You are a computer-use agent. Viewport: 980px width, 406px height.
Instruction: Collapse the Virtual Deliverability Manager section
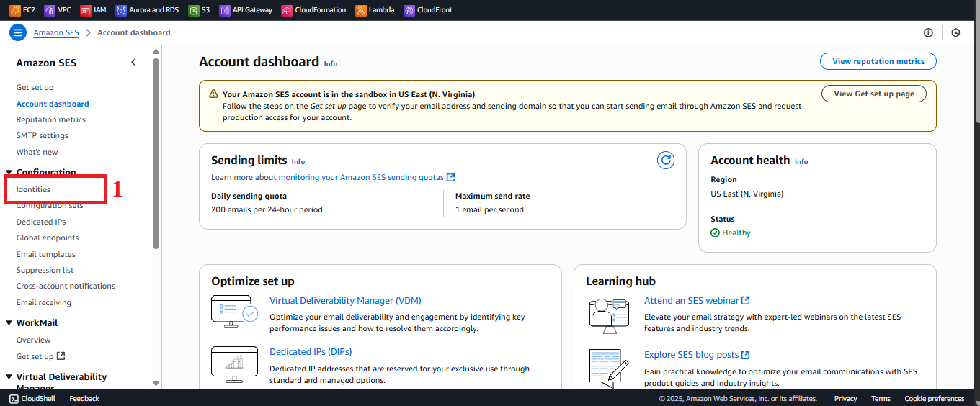9,376
